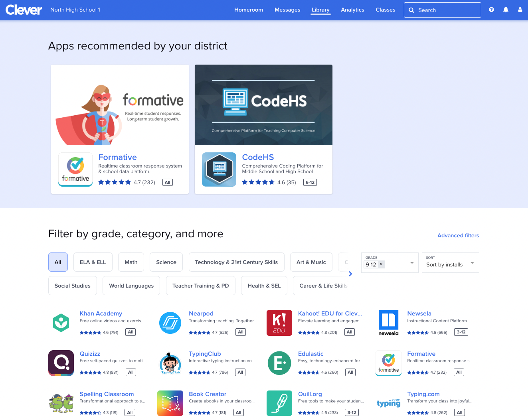Viewport: 528px width, 420px height.
Task: Open the notifications bell icon
Action: [506, 10]
